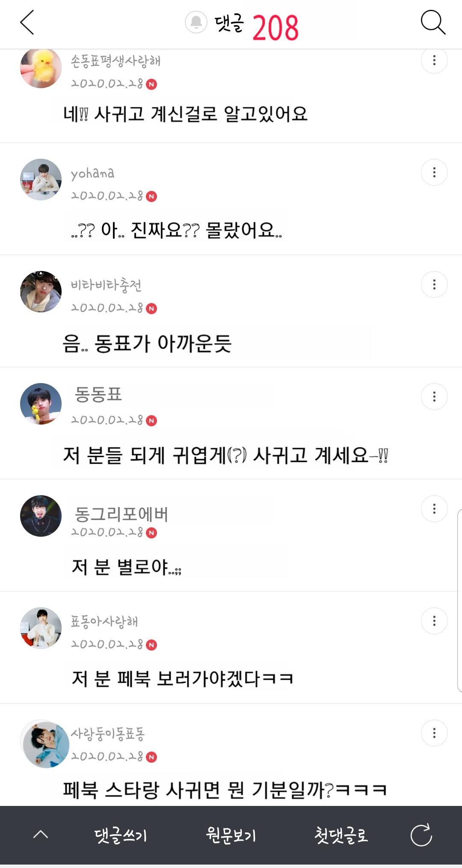
Task: Tap 비타비타충전's profile avatar
Action: (x=41, y=292)
